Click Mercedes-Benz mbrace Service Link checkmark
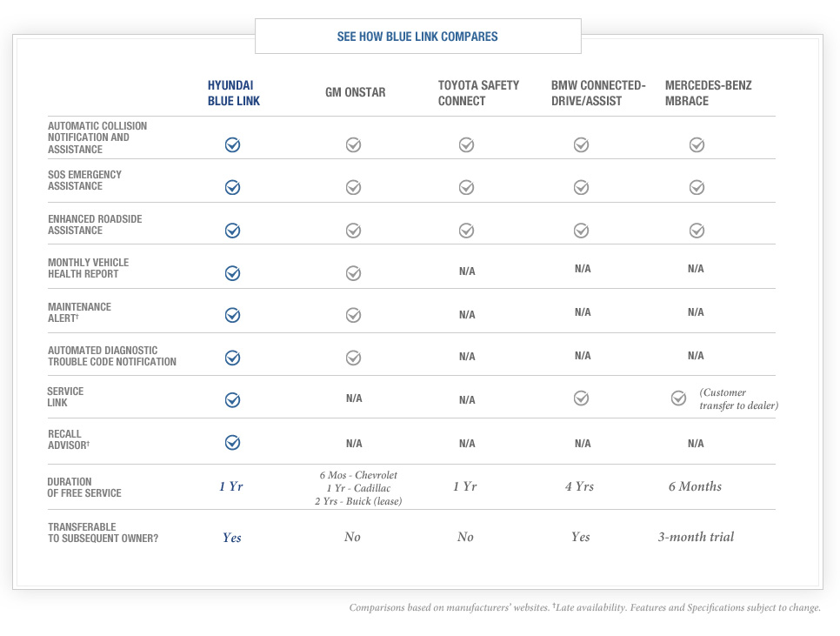Viewport: 840px width, 636px height. 679,398
